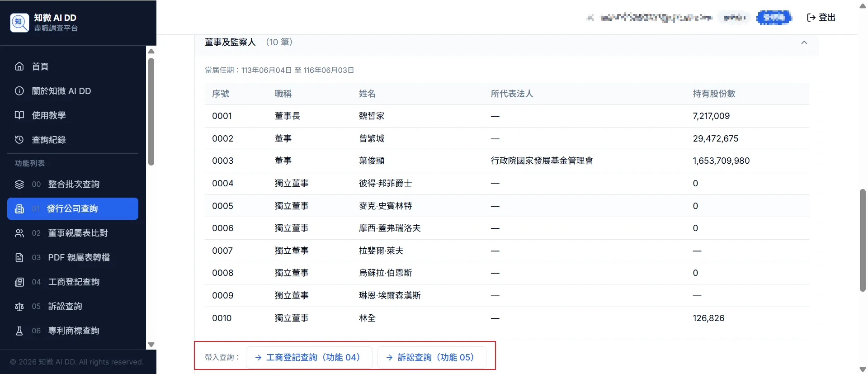Select 04 工商登記查詢 sidebar function
868x374 pixels.
[x=73, y=282]
